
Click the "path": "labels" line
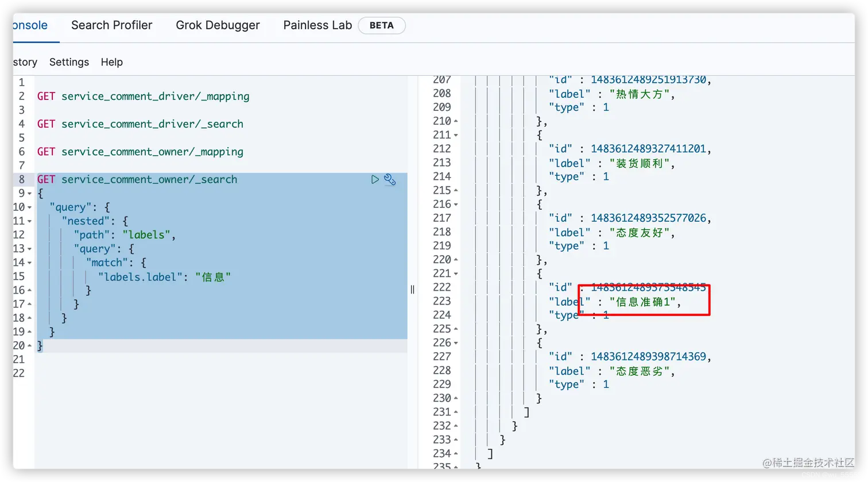coord(125,235)
